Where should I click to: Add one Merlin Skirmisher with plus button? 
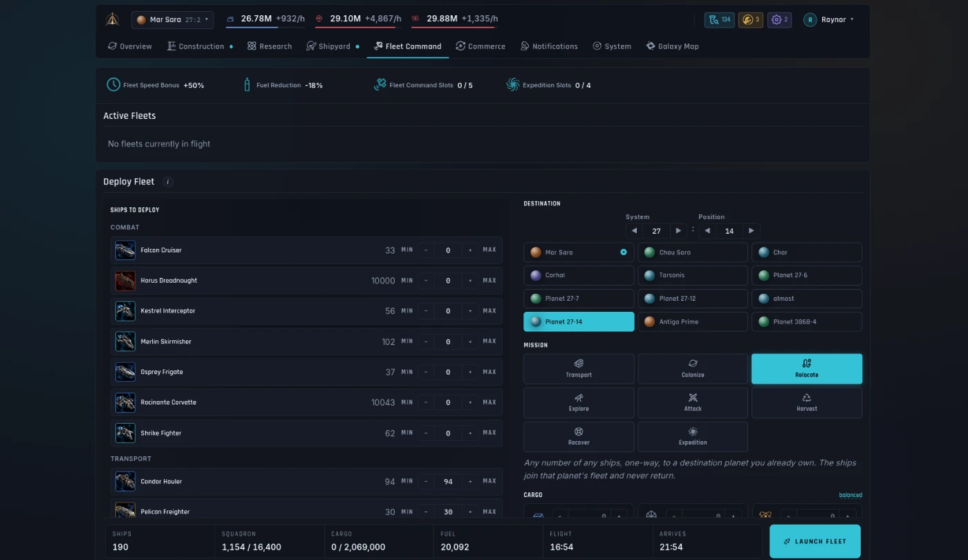click(470, 342)
